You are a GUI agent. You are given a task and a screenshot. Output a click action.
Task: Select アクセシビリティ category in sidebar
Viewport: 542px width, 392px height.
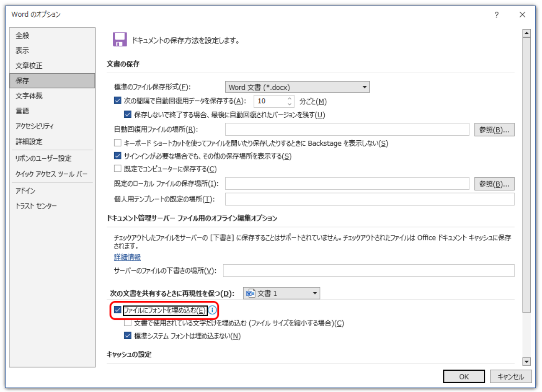[x=52, y=126]
